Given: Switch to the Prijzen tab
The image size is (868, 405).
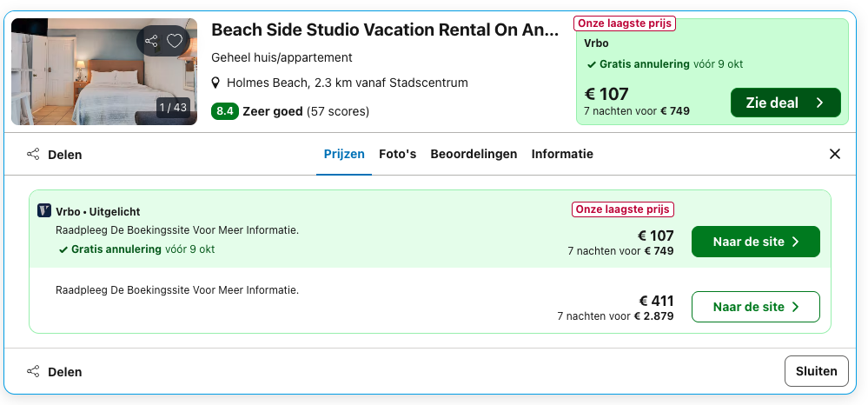Looking at the screenshot, I should [344, 154].
